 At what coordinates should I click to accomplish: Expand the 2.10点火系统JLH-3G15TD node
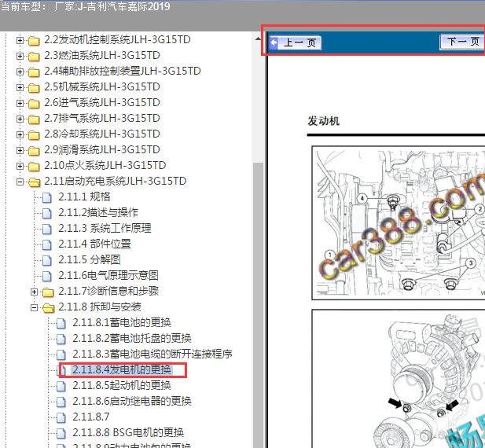tap(20, 166)
